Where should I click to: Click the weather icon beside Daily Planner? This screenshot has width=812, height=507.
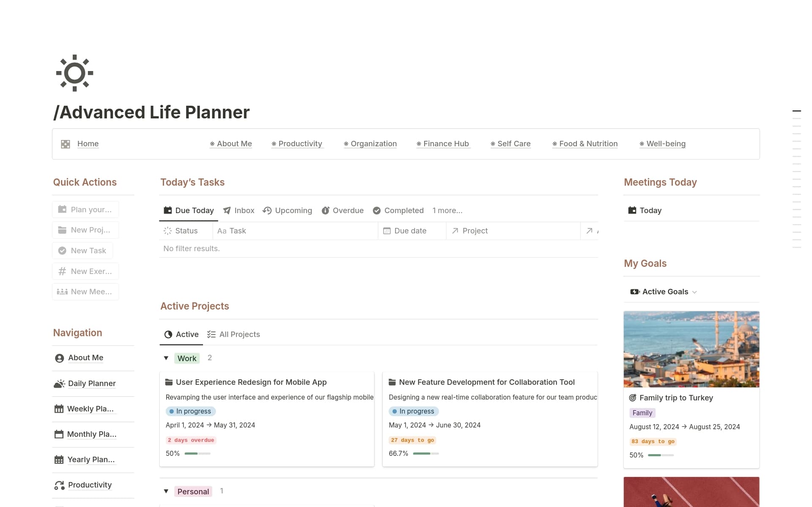tap(59, 384)
